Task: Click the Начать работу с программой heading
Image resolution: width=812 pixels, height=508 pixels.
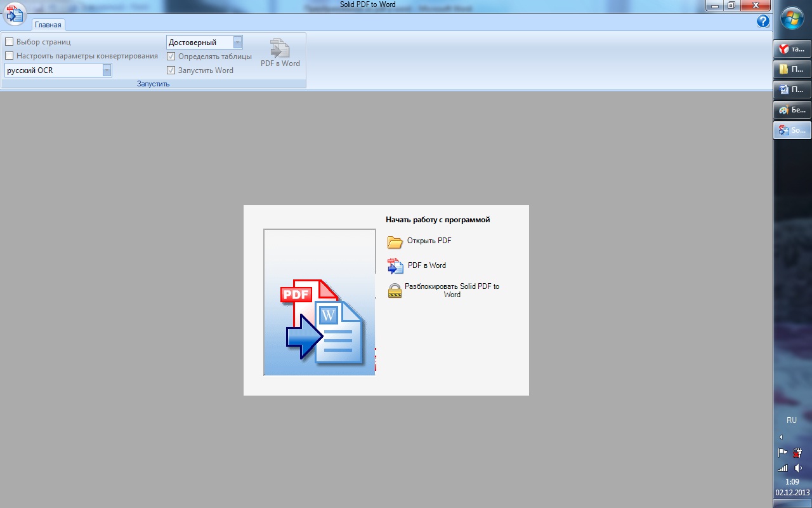Action: tap(438, 220)
